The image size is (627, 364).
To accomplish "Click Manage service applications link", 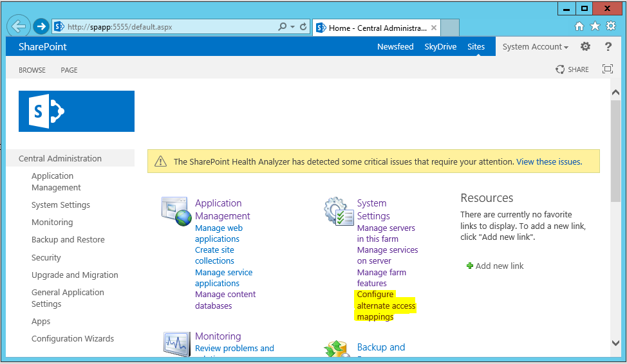I will click(223, 278).
